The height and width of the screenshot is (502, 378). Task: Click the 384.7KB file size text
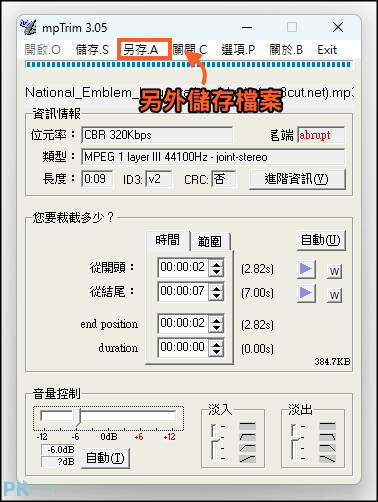[332, 362]
